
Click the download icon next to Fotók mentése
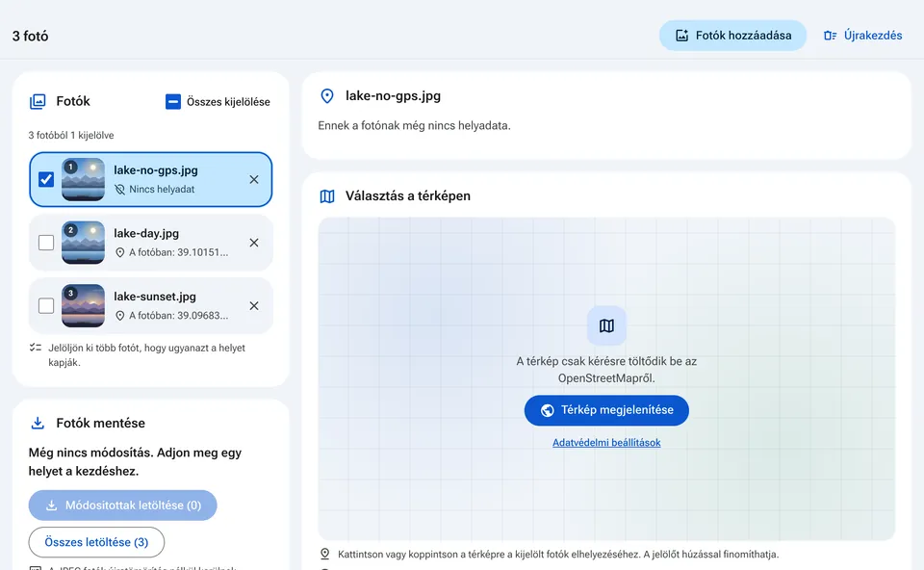38,424
